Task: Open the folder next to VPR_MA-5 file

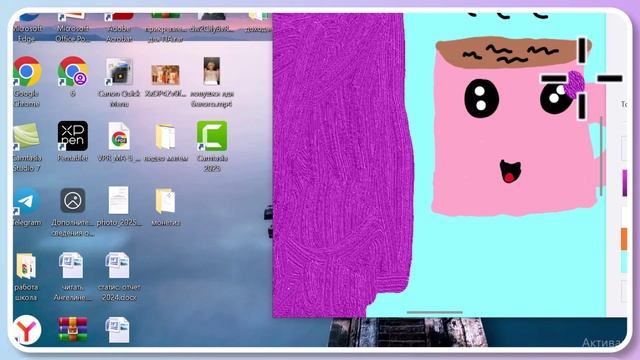Action: pyautogui.click(x=165, y=136)
